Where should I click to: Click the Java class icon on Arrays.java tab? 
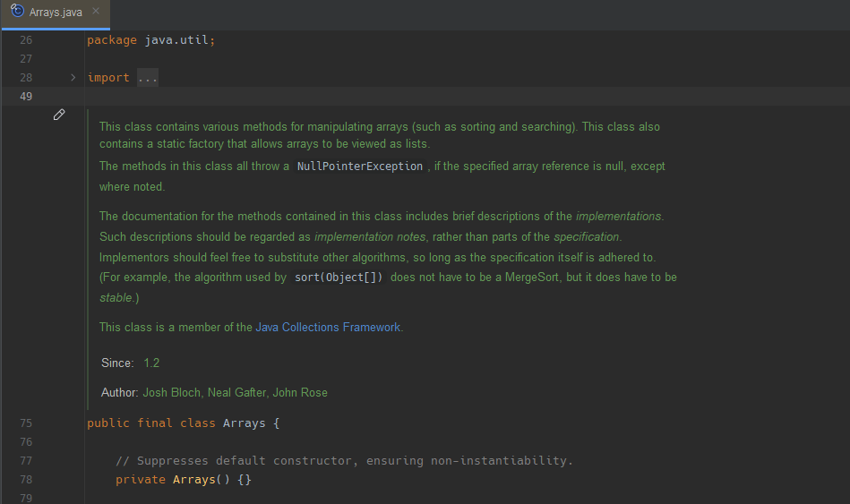(x=17, y=11)
